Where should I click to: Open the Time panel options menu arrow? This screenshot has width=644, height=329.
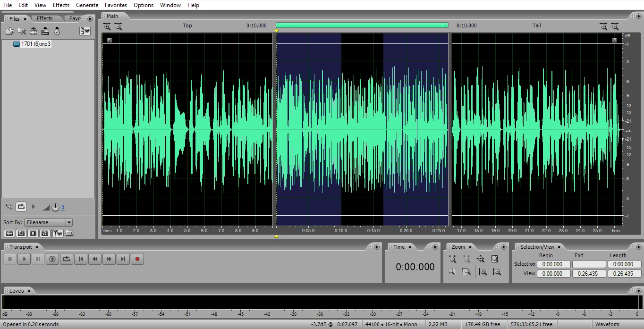pos(435,246)
